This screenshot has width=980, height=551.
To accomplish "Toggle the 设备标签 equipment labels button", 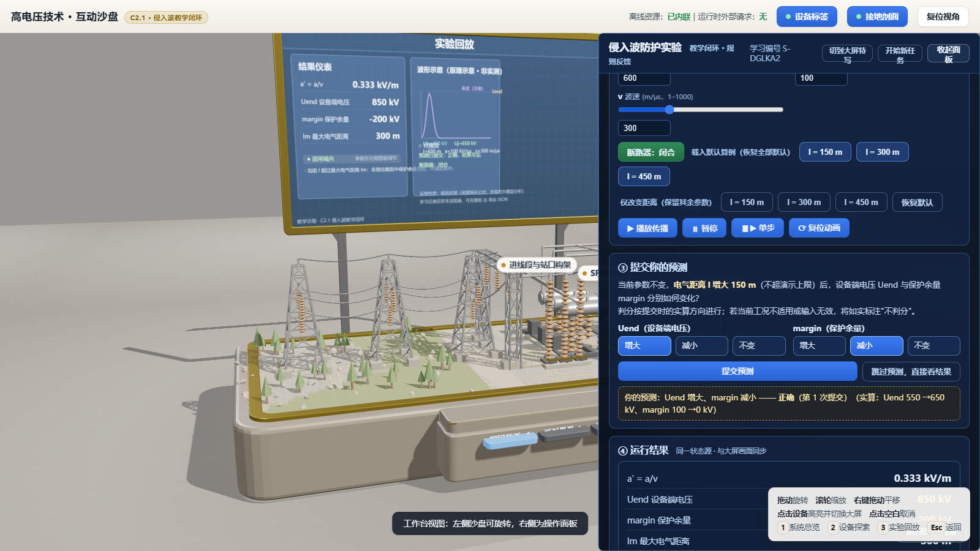I will click(807, 17).
